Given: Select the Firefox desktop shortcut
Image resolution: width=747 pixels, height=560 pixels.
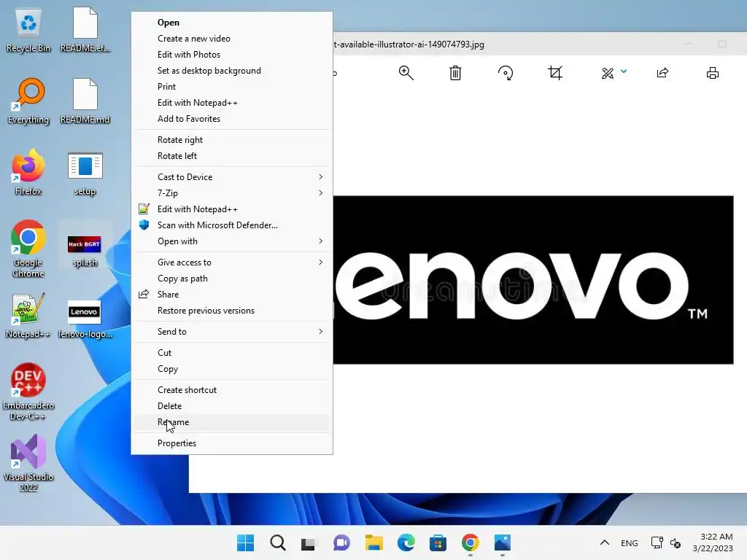Looking at the screenshot, I should pos(28,172).
